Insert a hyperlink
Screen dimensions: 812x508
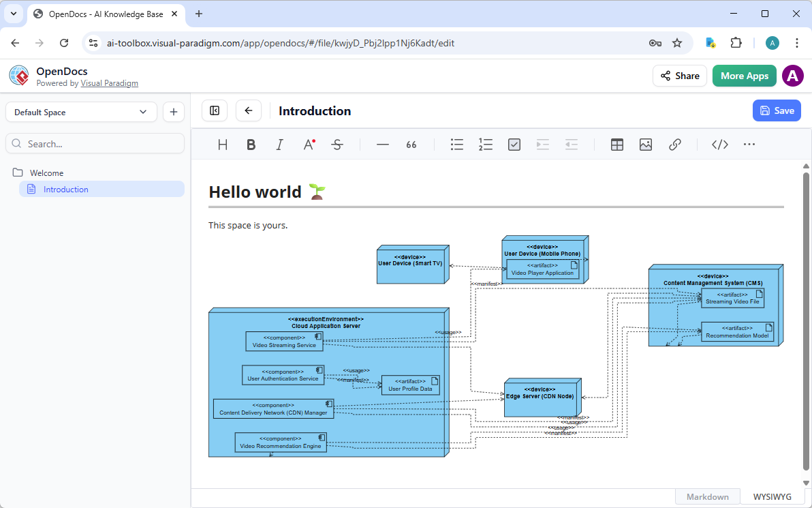coord(675,144)
